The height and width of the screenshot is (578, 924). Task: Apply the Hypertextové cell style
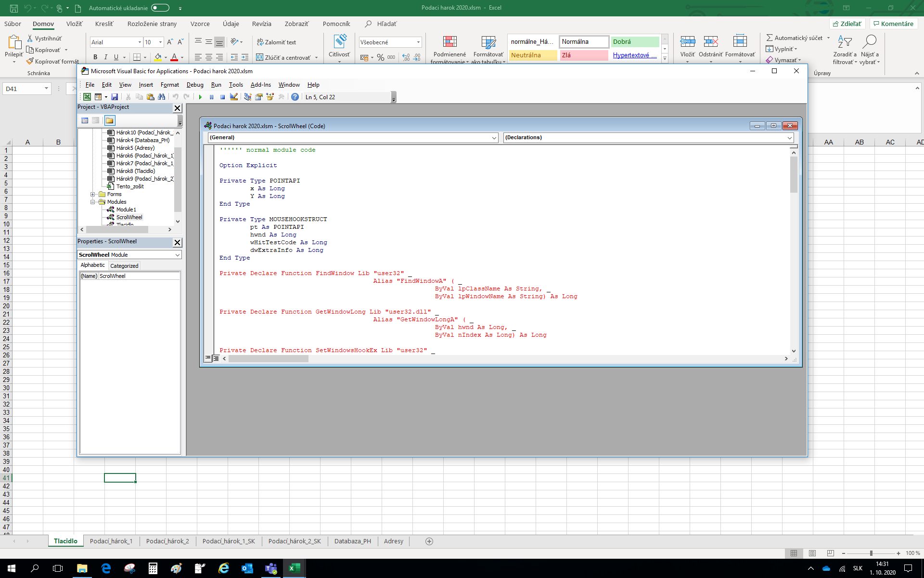tap(634, 55)
